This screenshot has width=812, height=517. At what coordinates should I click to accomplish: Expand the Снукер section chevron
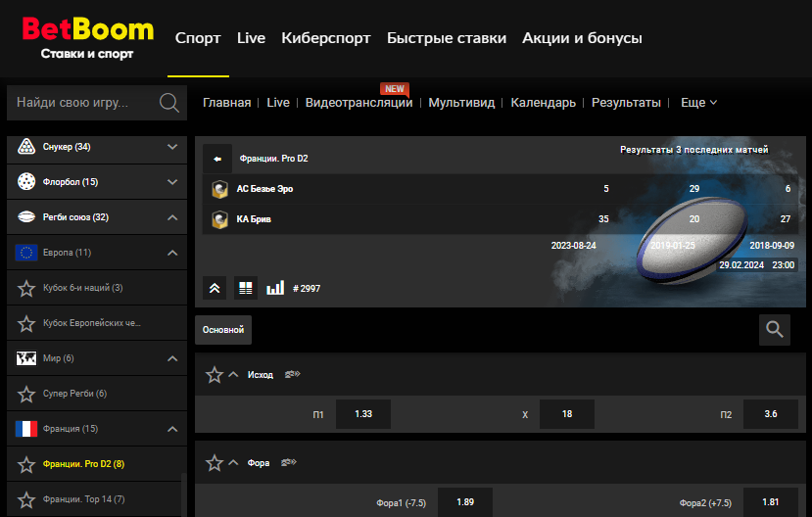click(172, 147)
